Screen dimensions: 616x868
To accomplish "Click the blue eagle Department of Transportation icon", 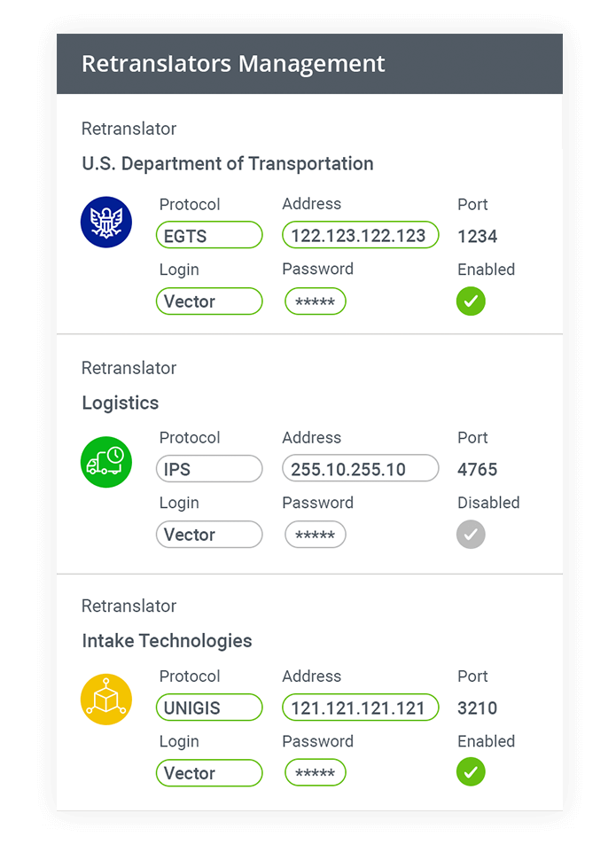I will click(x=106, y=222).
